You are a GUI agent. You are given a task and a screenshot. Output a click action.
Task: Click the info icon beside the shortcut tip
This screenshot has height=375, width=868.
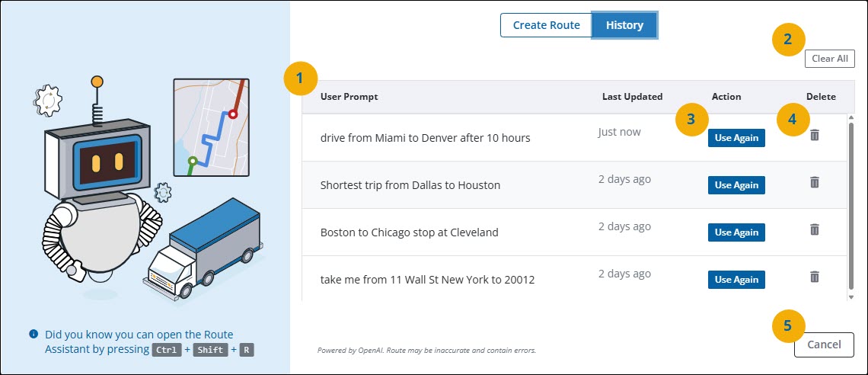click(x=34, y=334)
